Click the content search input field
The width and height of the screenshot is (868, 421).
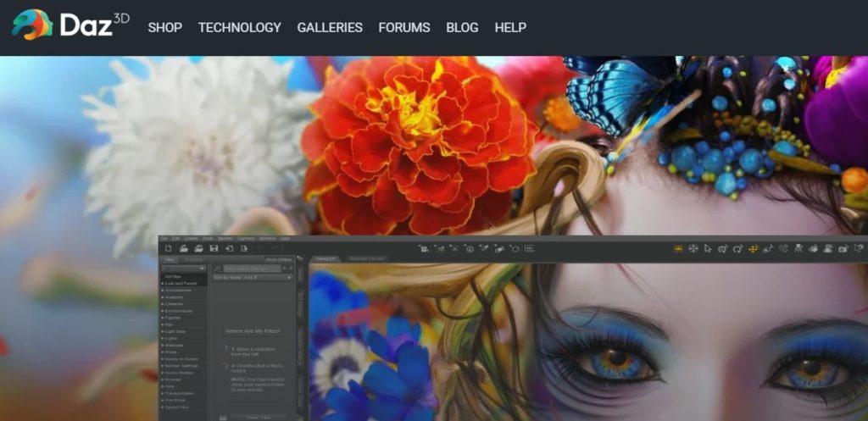pos(251,269)
